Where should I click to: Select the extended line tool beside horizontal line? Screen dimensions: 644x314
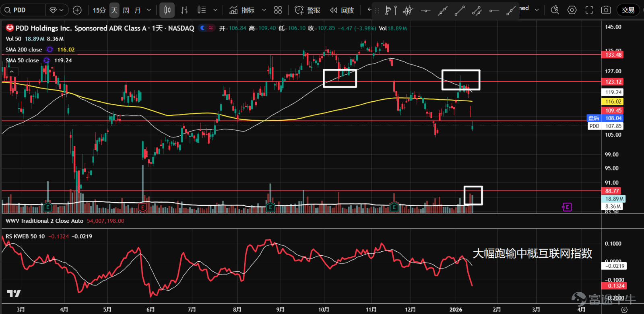(x=443, y=11)
